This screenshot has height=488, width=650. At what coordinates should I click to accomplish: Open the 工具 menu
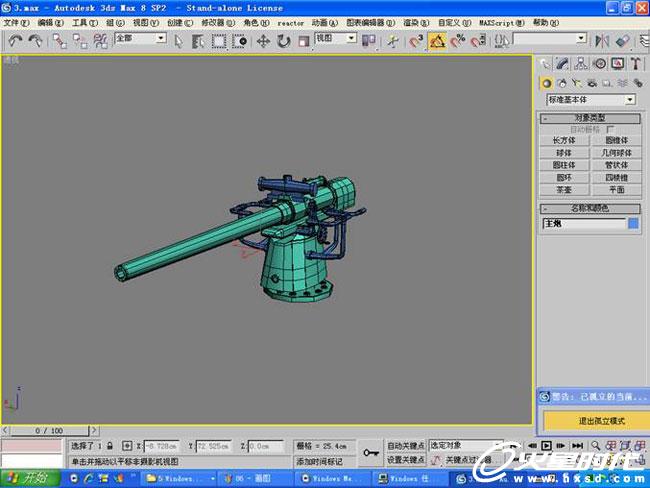point(85,22)
